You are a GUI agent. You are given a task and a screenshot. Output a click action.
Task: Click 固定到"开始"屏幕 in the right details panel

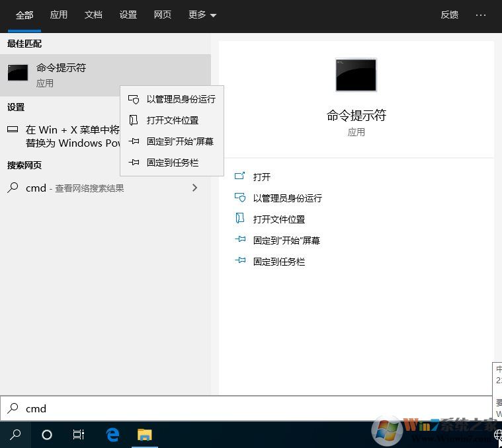pyautogui.click(x=286, y=240)
